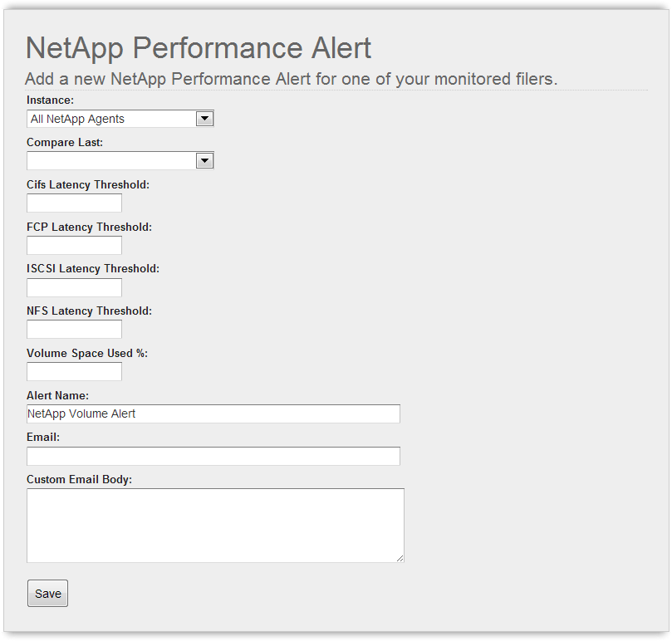This screenshot has height=641, width=672.
Task: Click the Email address input field
Action: pos(213,456)
